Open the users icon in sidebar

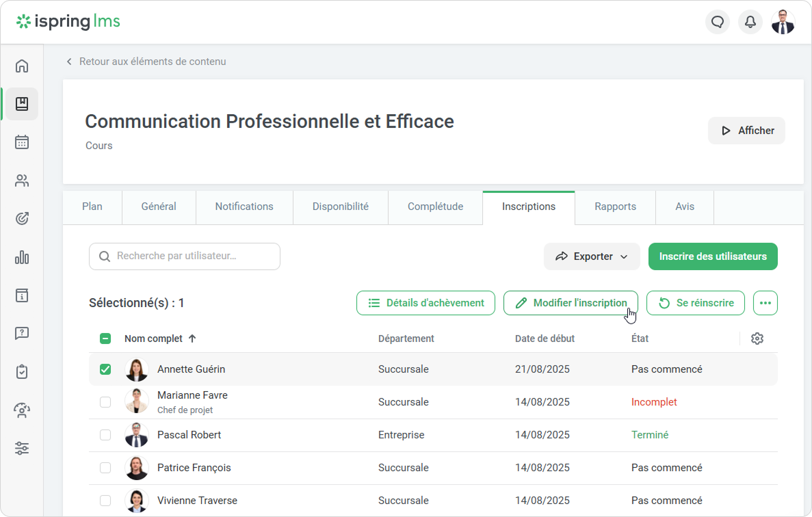coord(22,181)
